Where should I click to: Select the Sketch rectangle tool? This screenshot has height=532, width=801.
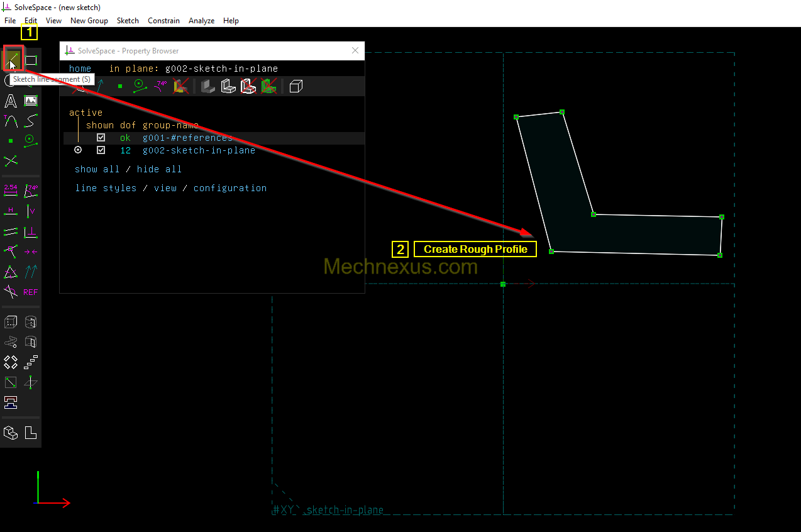click(x=31, y=60)
